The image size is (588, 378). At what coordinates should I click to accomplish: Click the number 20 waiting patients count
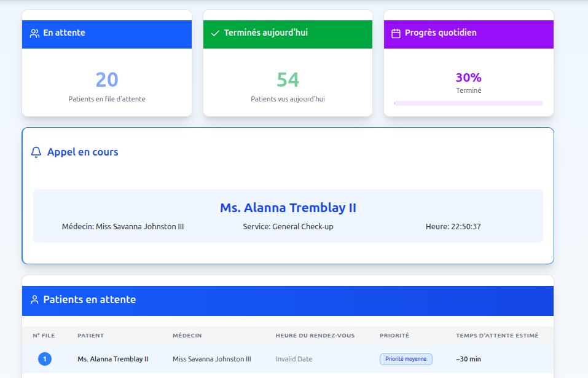(x=107, y=80)
